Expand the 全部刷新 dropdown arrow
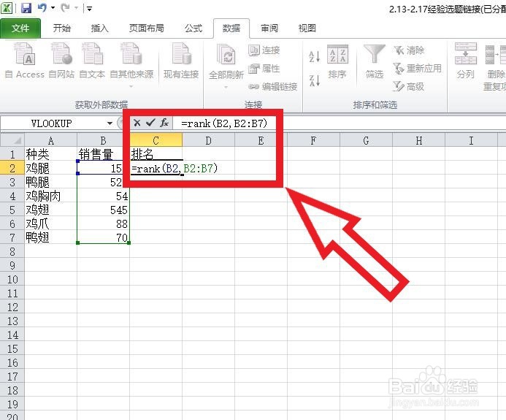 [x=226, y=87]
